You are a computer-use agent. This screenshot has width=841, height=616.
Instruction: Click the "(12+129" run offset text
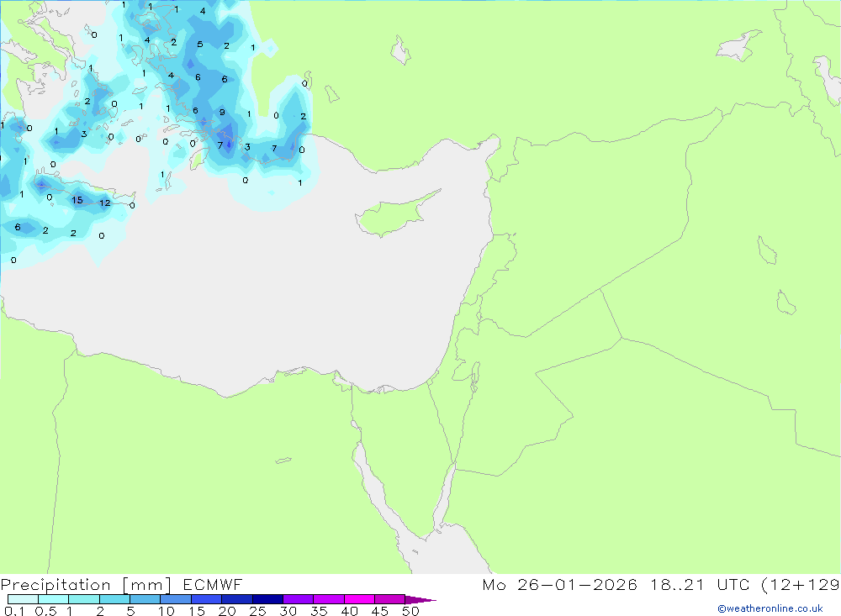tap(801, 584)
